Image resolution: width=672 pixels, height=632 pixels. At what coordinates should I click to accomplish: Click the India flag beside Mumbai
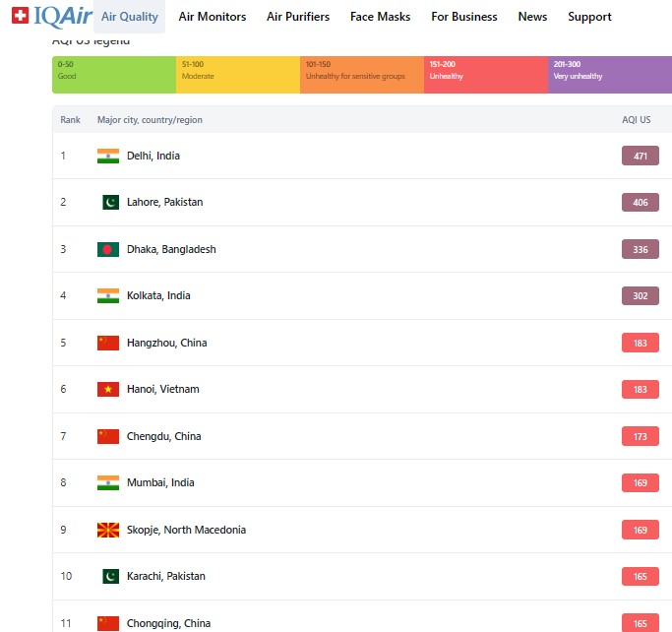tap(108, 482)
